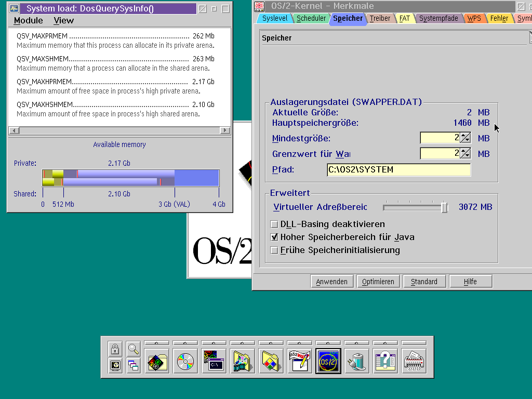
Task: Open the Window list icon in the toolbar
Action: tap(133, 365)
